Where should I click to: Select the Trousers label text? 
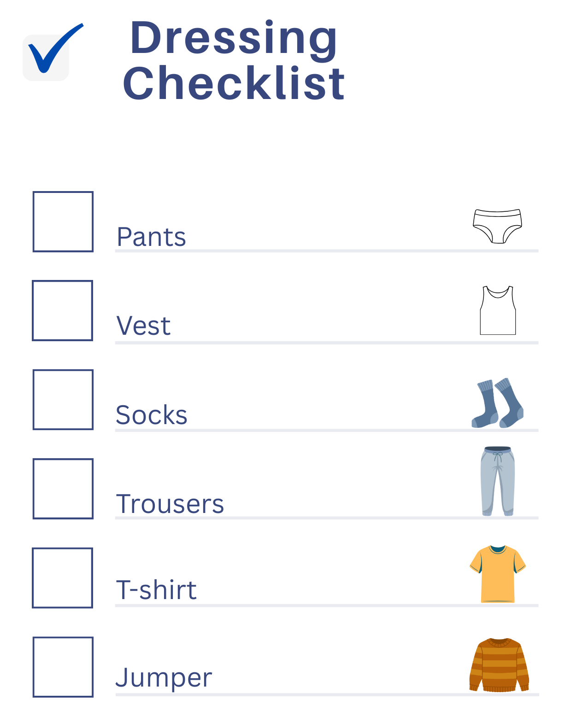(170, 504)
